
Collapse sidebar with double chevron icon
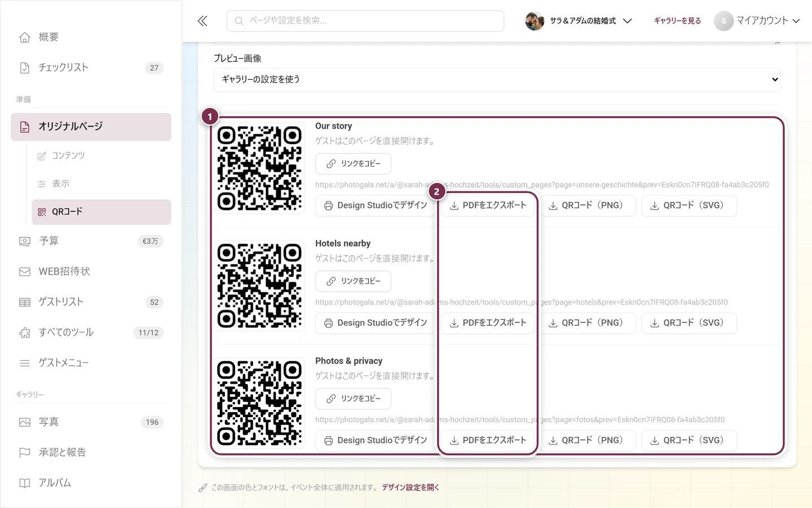coord(202,21)
